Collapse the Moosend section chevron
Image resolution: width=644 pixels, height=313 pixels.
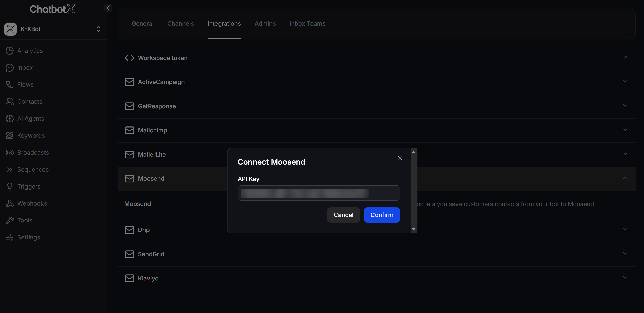point(625,178)
